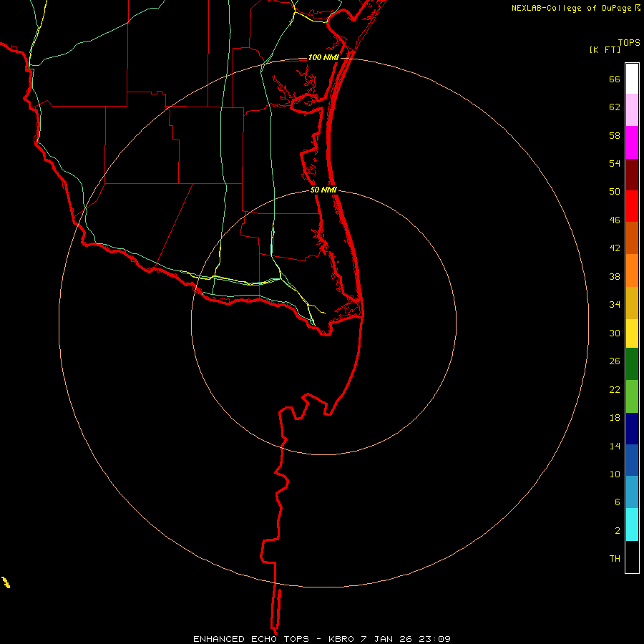
Task: Select the black TH threshold swatch
Action: tap(632, 557)
